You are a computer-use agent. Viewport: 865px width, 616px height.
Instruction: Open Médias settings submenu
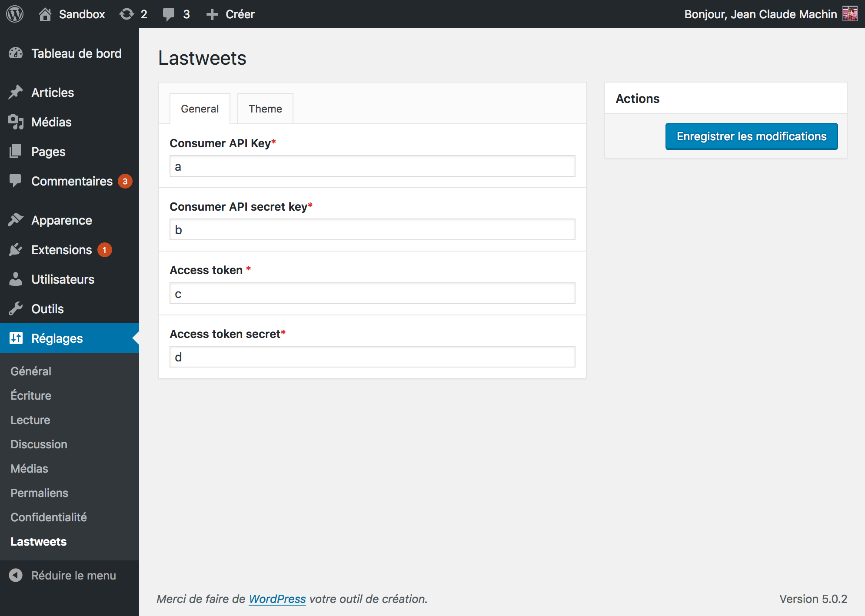[29, 468]
